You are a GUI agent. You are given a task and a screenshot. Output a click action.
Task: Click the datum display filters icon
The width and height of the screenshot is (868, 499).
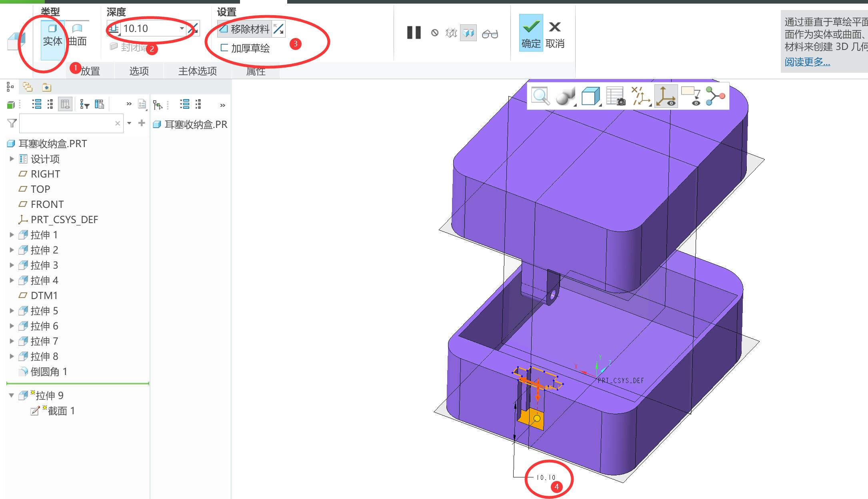[640, 96]
